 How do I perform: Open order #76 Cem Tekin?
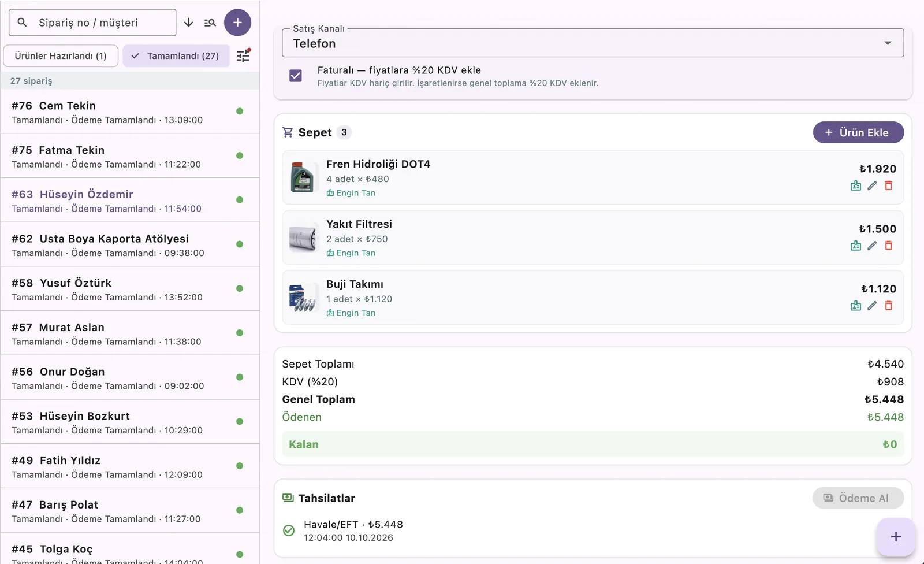[x=130, y=112]
